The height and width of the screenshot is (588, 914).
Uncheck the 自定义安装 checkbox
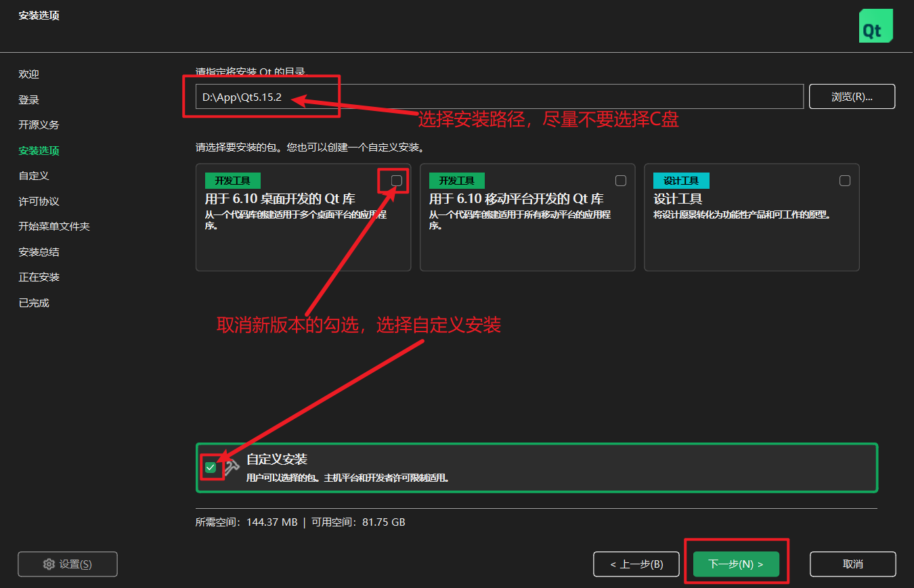(x=211, y=468)
